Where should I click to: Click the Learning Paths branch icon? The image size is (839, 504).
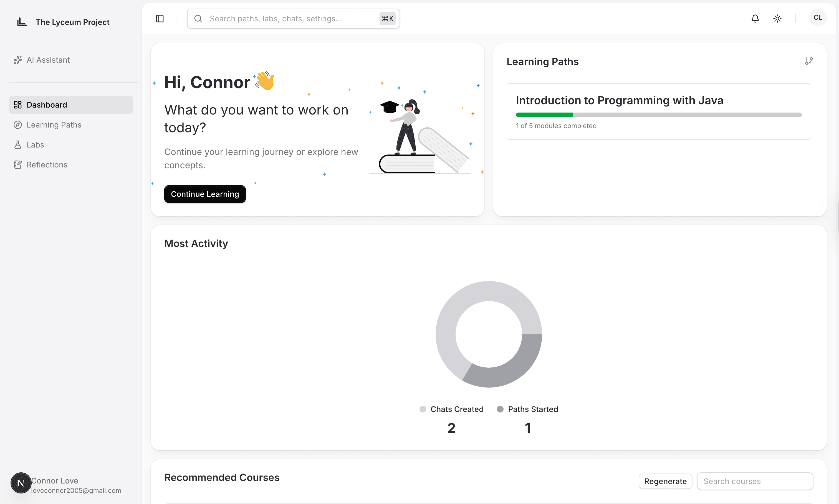click(809, 61)
